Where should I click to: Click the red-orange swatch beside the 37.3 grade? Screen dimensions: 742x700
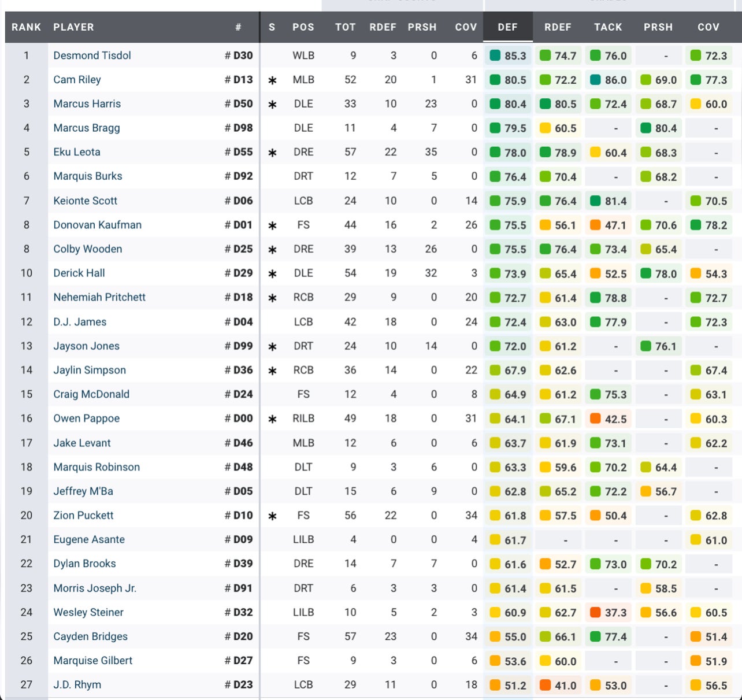[x=595, y=612]
